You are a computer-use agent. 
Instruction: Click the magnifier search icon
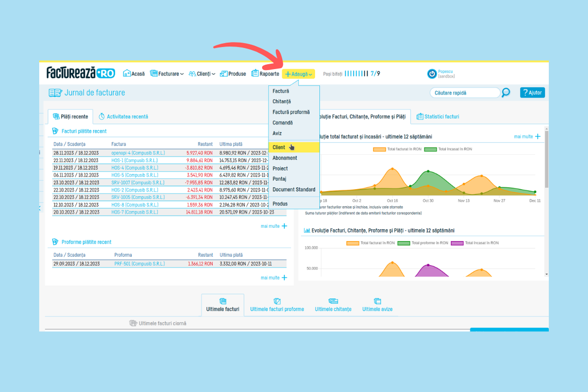tap(506, 93)
